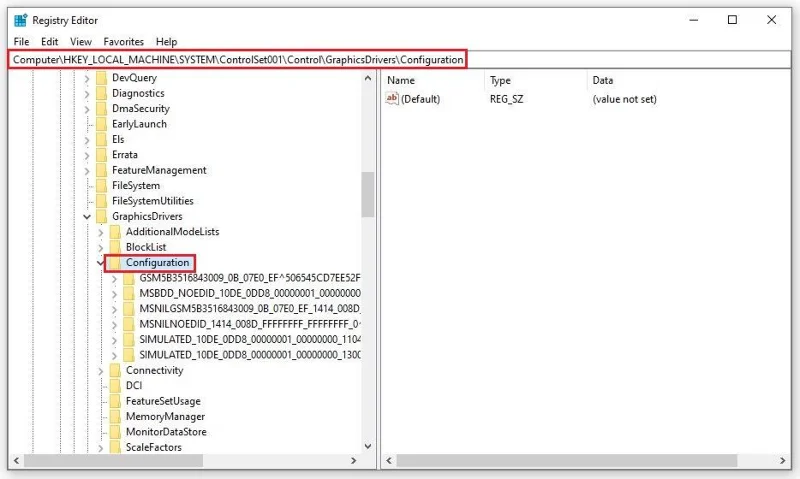
Task: Click the values pane scroll left arrow
Action: click(389, 461)
